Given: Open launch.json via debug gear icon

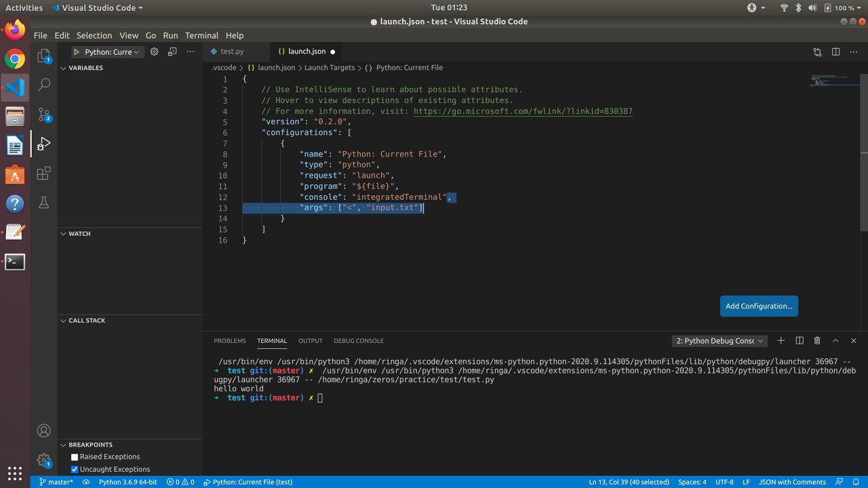Looking at the screenshot, I should (154, 52).
